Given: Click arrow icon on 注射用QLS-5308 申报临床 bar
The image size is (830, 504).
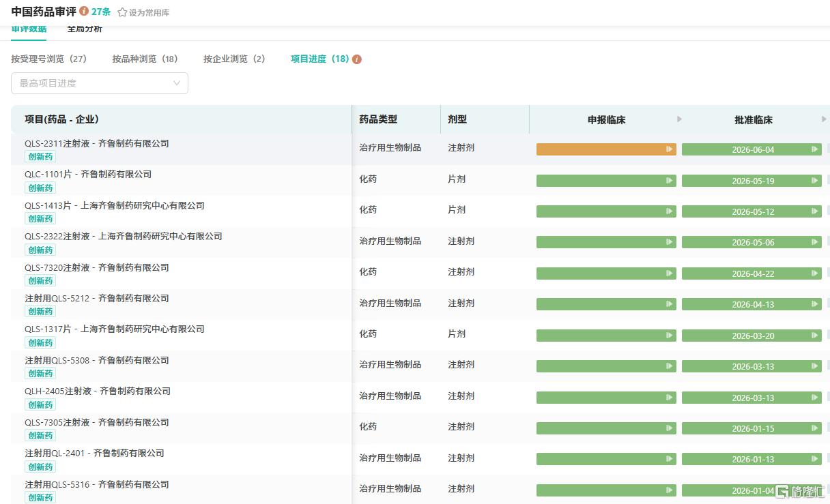Looking at the screenshot, I should pyautogui.click(x=670, y=366).
